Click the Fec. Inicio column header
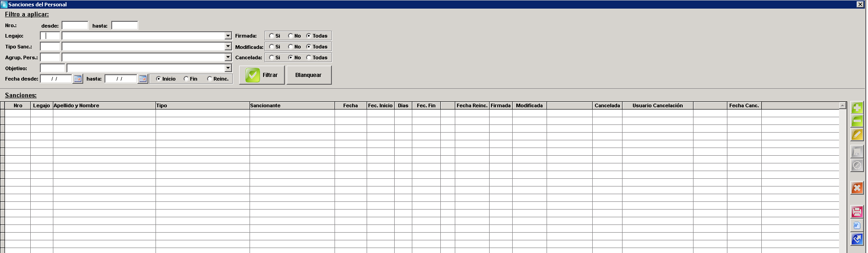Screen dimensions: 868x253 [380, 105]
